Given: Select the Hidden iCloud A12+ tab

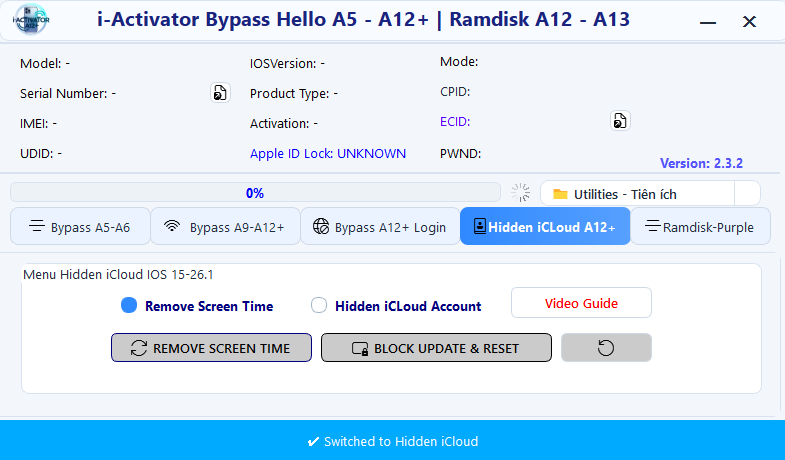Looking at the screenshot, I should (x=545, y=226).
